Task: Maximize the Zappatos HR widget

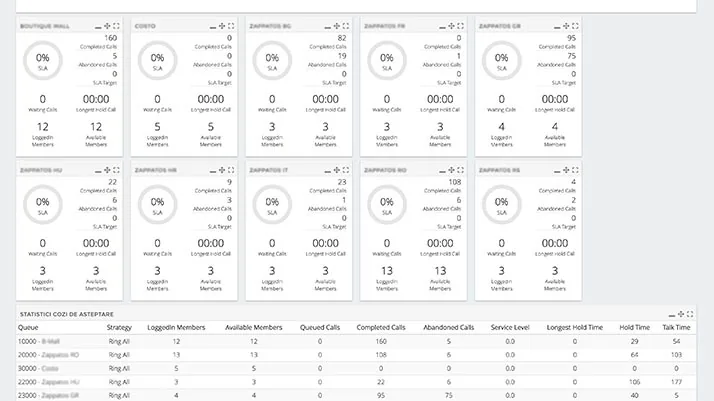Action: (231, 170)
